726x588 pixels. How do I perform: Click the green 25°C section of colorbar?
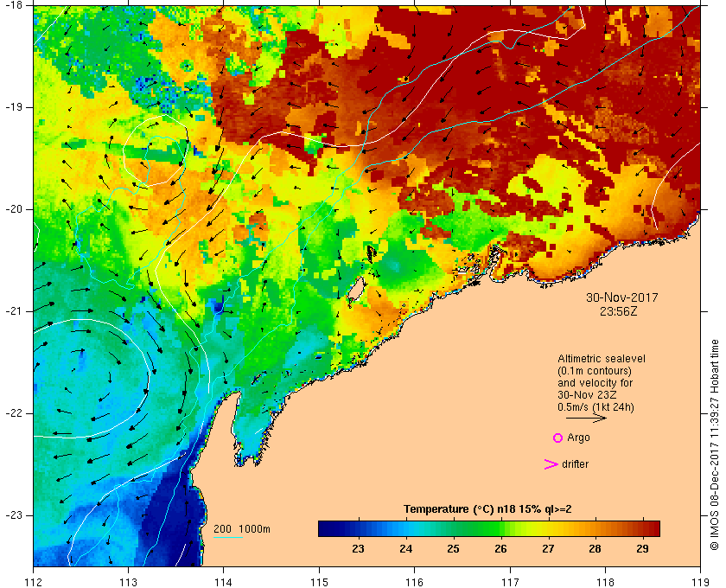point(453,528)
